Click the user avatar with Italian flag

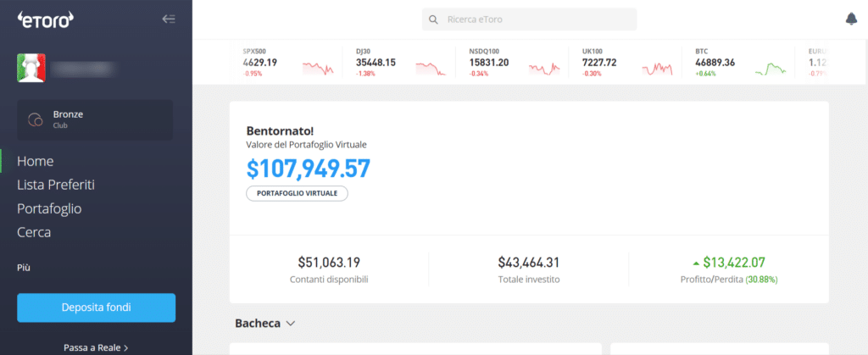(31, 68)
